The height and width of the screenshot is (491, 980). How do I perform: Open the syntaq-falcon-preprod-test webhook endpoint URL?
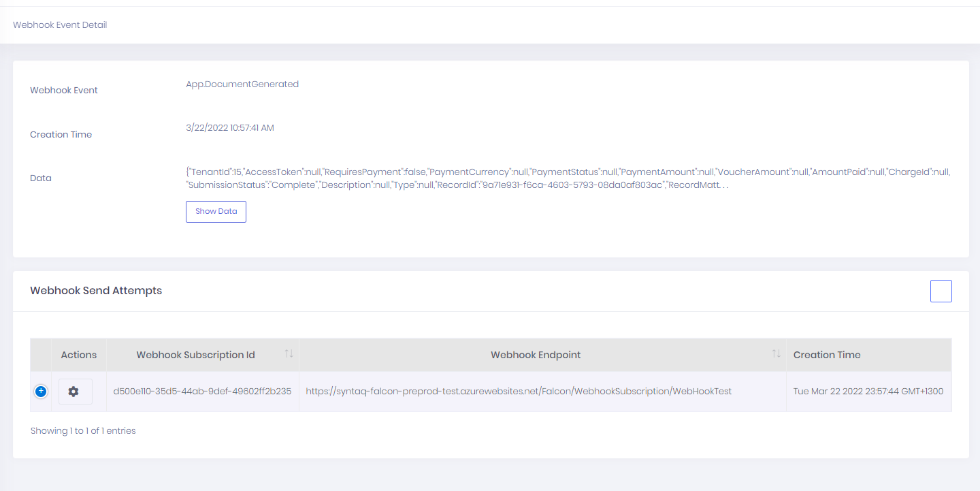click(519, 391)
